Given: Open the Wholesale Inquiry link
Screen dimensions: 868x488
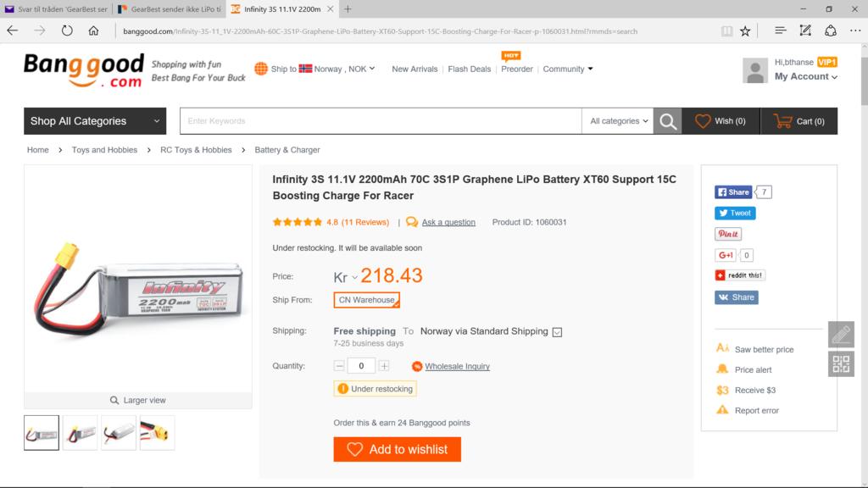Looking at the screenshot, I should pyautogui.click(x=457, y=367).
